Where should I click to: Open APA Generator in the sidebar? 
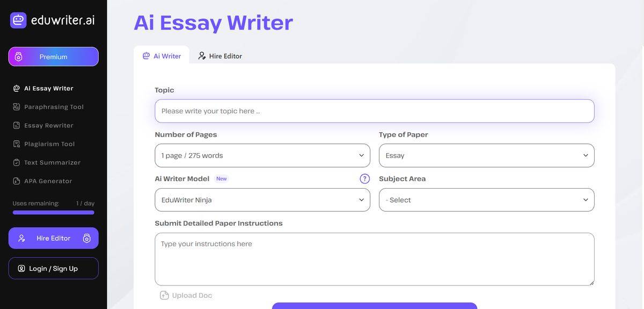pyautogui.click(x=42, y=181)
